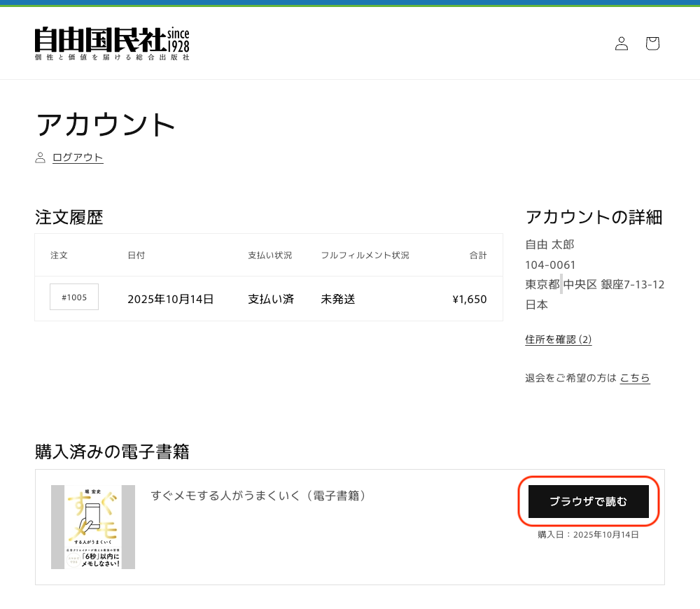Click the 自由国民社 site logo
Screen dimensions: 700x609
pyautogui.click(x=112, y=43)
